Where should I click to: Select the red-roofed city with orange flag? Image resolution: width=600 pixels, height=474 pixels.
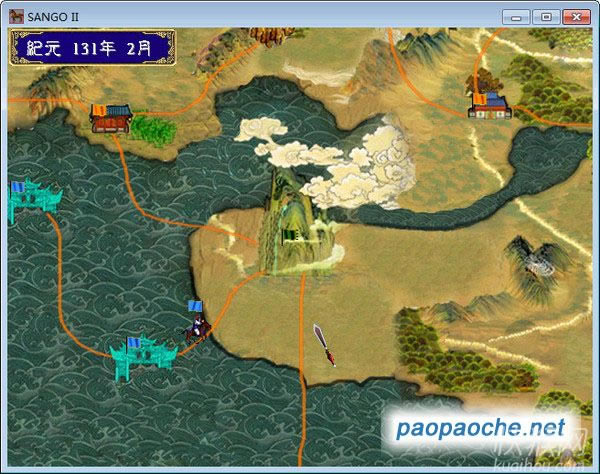110,118
